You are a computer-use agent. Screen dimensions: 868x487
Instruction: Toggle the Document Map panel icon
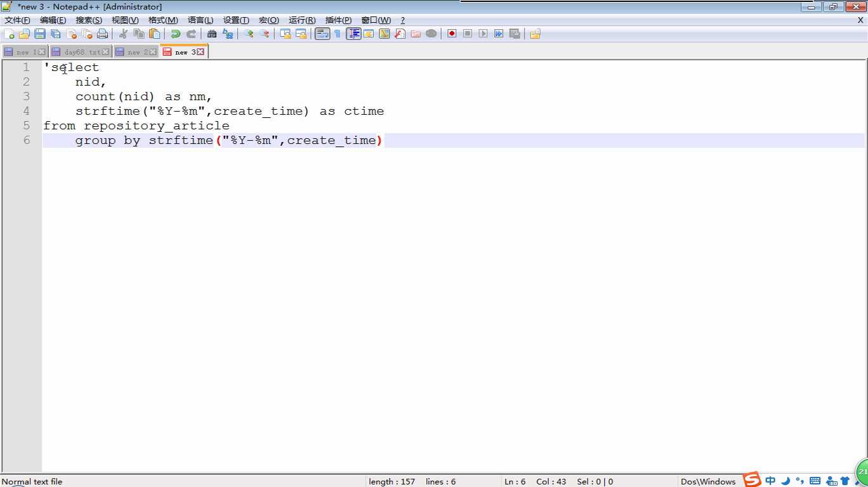(x=385, y=34)
